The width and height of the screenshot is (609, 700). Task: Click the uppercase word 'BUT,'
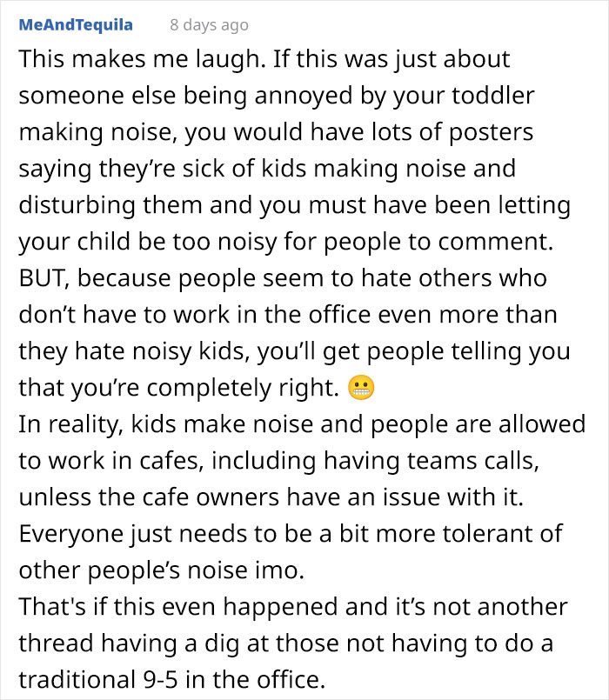pyautogui.click(x=43, y=278)
